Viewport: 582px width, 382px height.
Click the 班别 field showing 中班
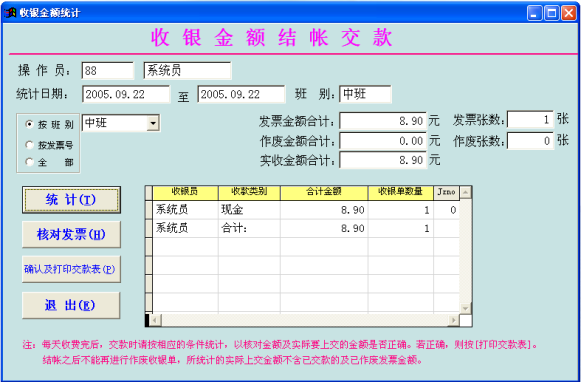click(365, 94)
